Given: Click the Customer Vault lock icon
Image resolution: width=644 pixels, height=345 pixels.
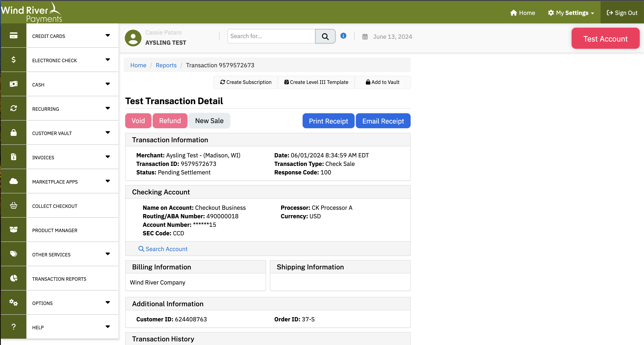Looking at the screenshot, I should coord(13,132).
